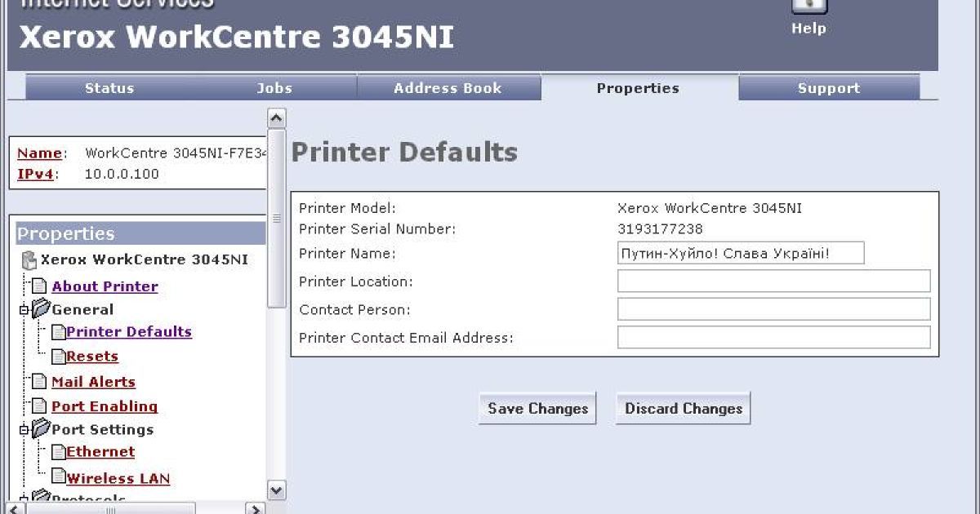Click the Save Changes button

click(537, 409)
